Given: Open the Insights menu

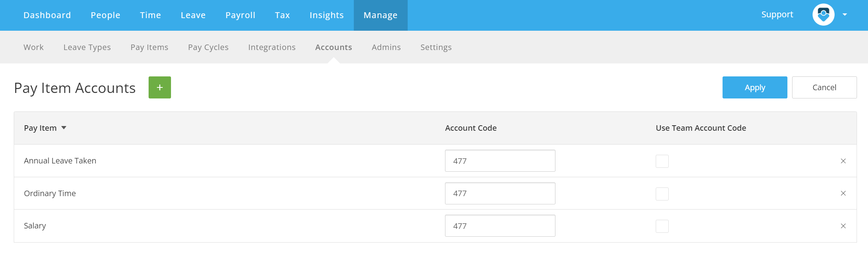Looking at the screenshot, I should 327,15.
